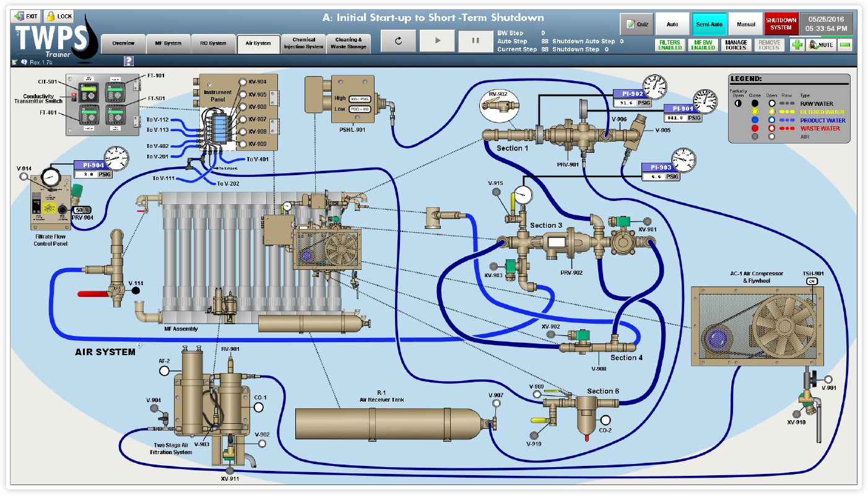Screen dimensions: 868x495
Task: Open the Chemical Injection System tab
Action: (303, 42)
